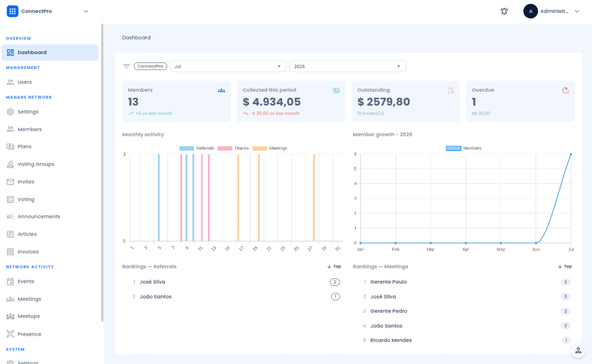This screenshot has width=592, height=364.
Task: Toggle the Thanks legend series
Action: (x=233, y=148)
